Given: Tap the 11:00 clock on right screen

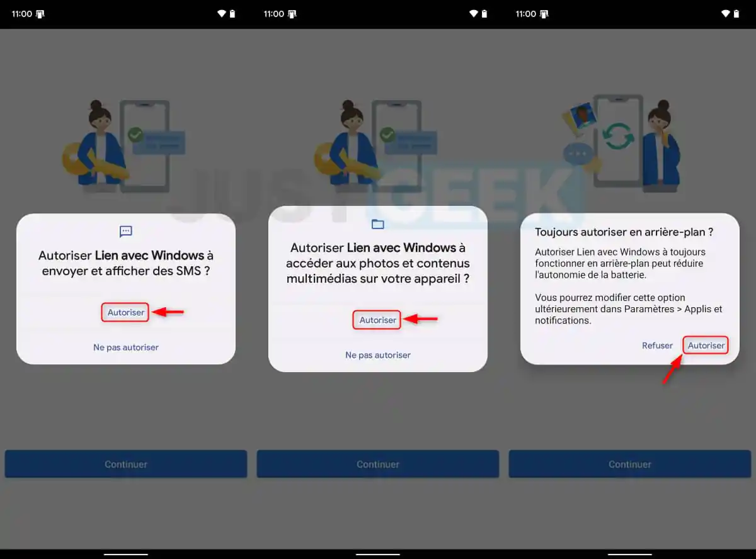Looking at the screenshot, I should pos(526,14).
